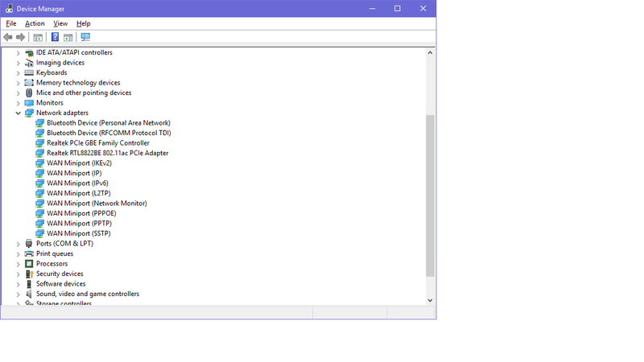Click the Show/Hide Console Tree toolbar icon
Viewport: 644px width, 362px height.
point(38,37)
